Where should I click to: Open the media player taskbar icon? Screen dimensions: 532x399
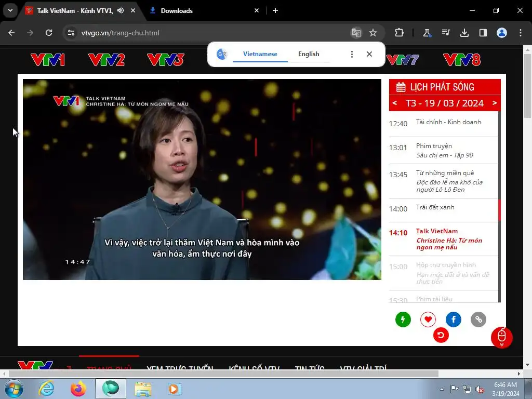tap(175, 389)
